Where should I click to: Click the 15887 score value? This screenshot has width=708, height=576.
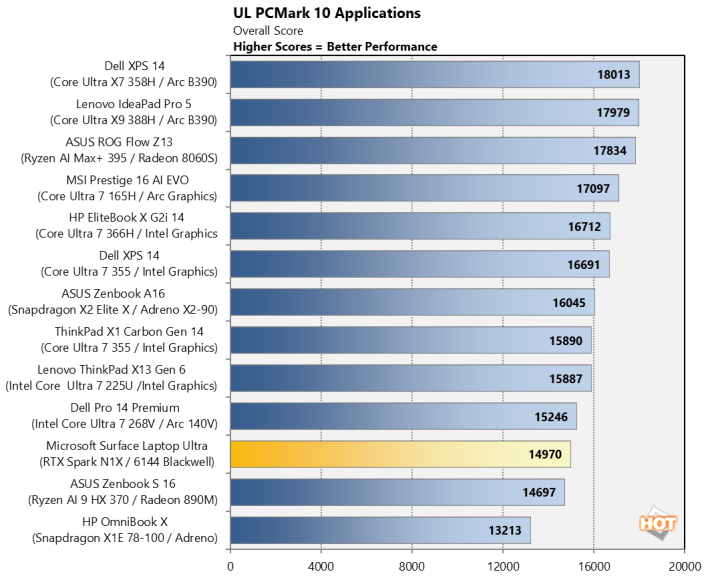[x=566, y=379]
